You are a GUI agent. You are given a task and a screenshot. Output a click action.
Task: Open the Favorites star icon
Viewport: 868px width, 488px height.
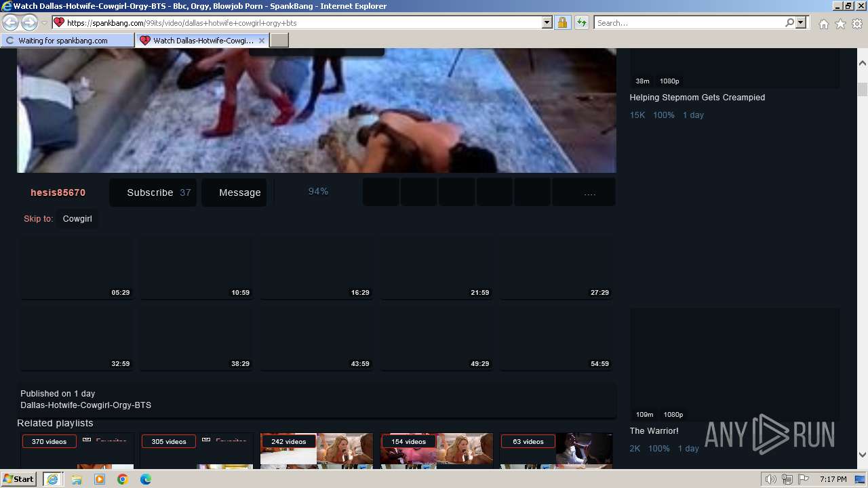pyautogui.click(x=840, y=24)
